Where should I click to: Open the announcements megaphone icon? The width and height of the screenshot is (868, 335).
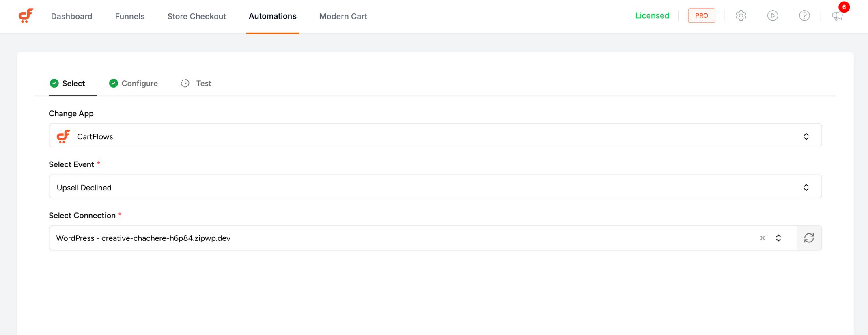tap(837, 16)
